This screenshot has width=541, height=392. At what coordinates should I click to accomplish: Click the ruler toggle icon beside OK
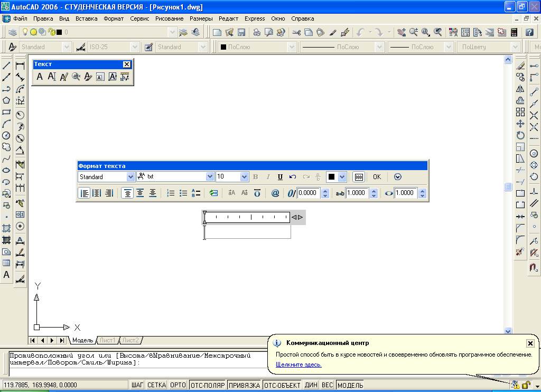[x=359, y=177]
